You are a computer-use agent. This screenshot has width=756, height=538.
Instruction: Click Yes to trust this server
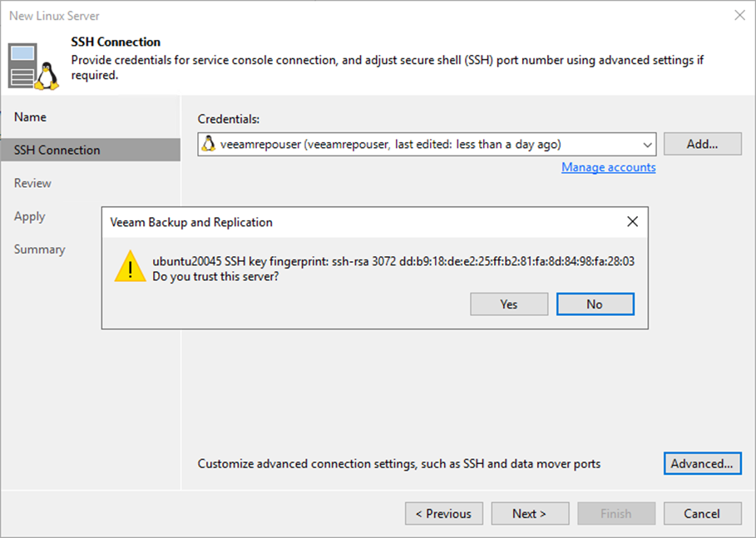[509, 304]
